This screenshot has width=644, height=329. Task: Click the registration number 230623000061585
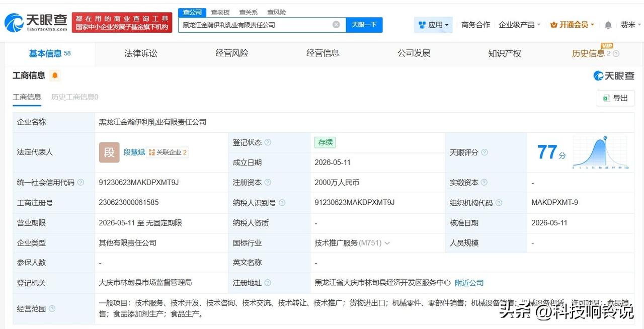(x=129, y=203)
